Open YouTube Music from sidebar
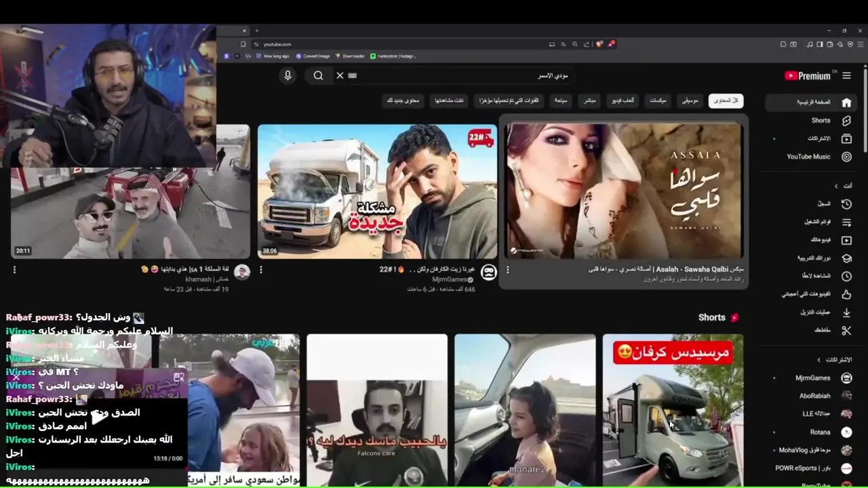 [x=810, y=157]
